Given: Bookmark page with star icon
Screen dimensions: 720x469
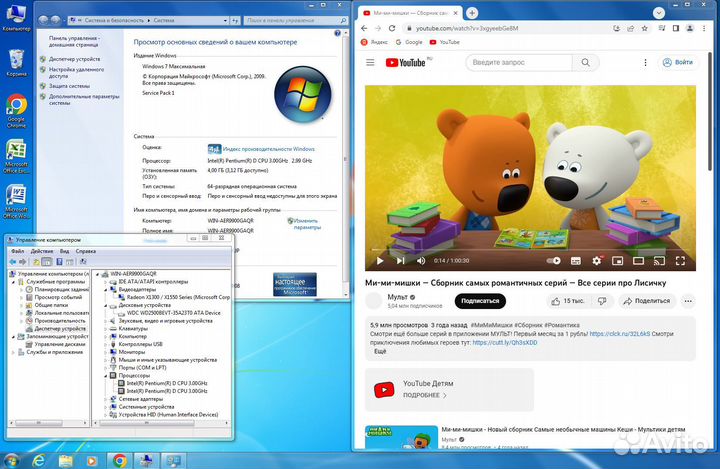Looking at the screenshot, I should (645, 28).
